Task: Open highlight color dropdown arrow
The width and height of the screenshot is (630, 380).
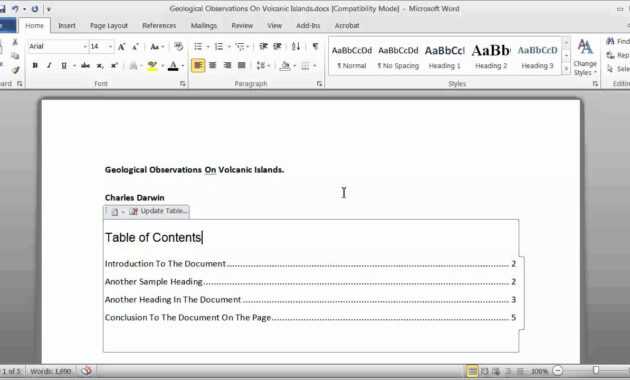Action: click(162, 66)
